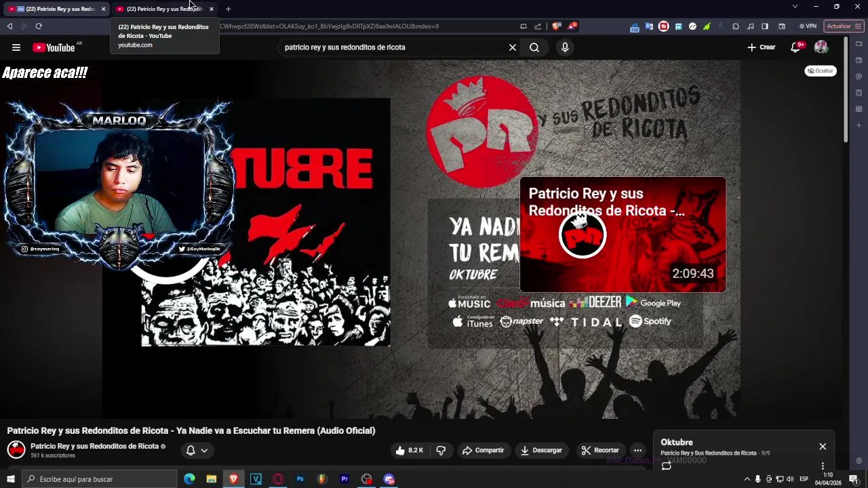Open Premiere Pro from taskbar
The height and width of the screenshot is (488, 868).
tap(344, 479)
